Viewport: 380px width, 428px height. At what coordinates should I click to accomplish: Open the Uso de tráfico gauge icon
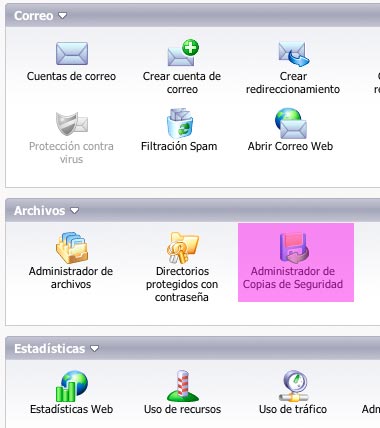tap(293, 386)
